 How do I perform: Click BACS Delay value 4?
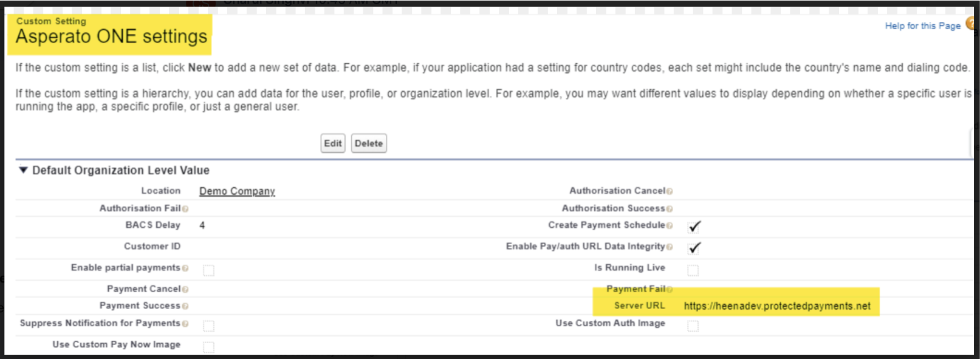click(x=202, y=225)
